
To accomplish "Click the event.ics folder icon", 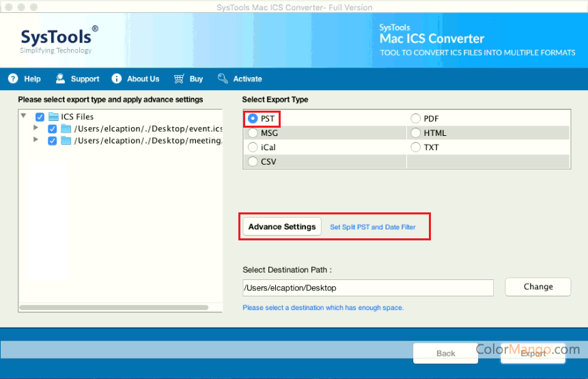I will pyautogui.click(x=66, y=128).
